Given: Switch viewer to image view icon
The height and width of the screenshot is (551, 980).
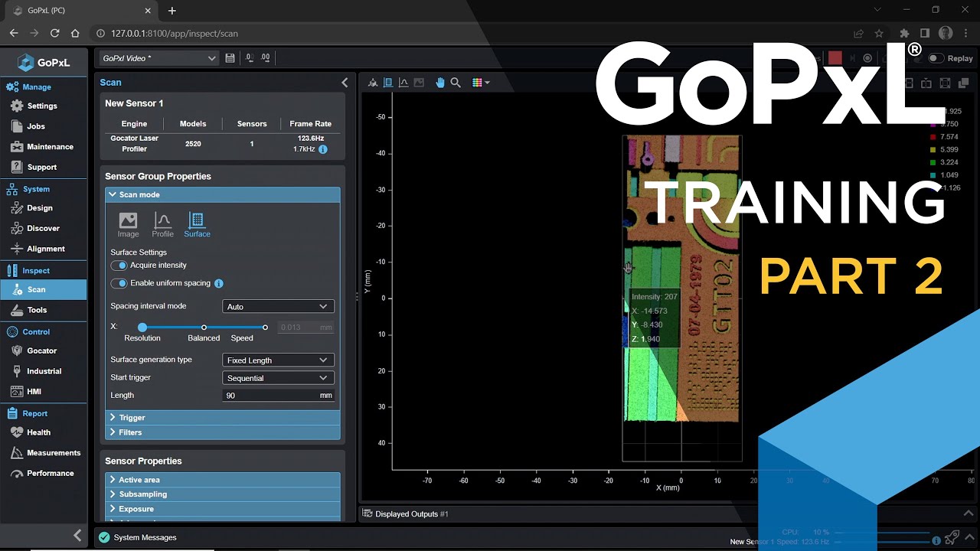Looking at the screenshot, I should (419, 83).
